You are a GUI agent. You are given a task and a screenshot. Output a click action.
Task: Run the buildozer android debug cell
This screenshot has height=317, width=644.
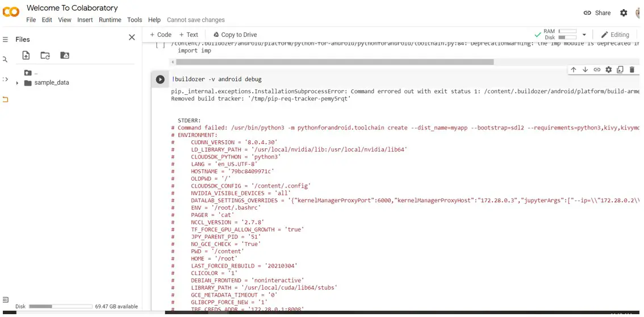coord(160,80)
